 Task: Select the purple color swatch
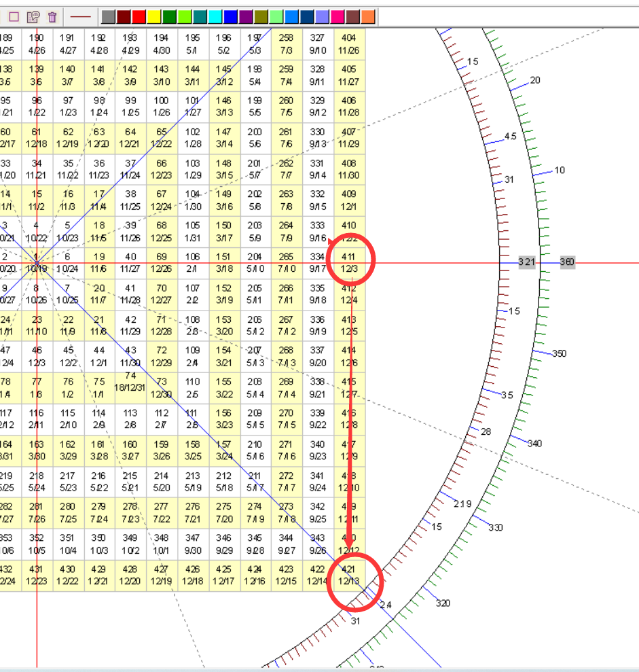coord(246,17)
